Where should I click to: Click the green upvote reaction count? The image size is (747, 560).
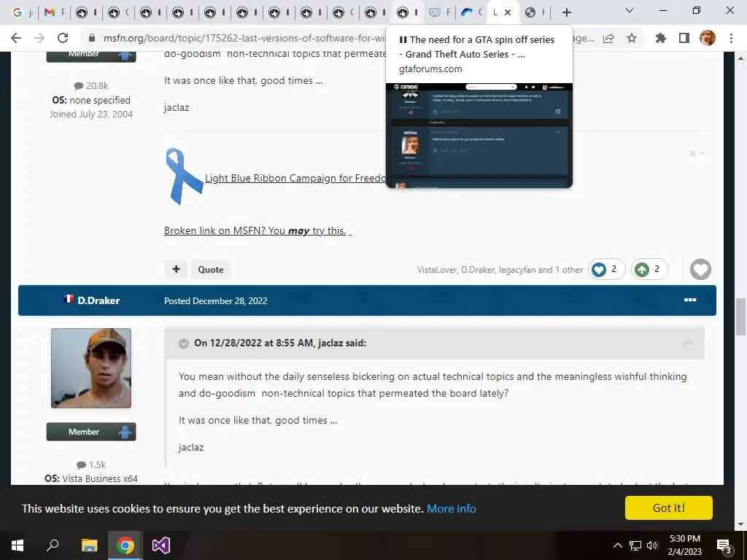(649, 270)
